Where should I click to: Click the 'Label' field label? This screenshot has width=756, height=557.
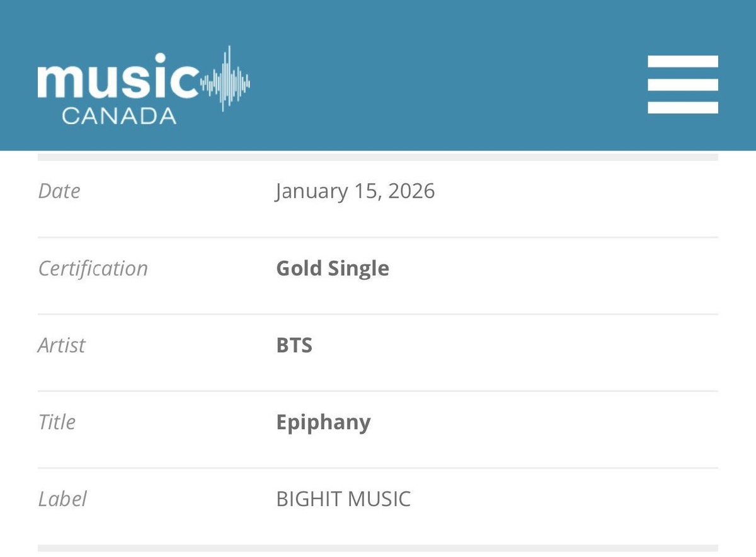(x=62, y=499)
